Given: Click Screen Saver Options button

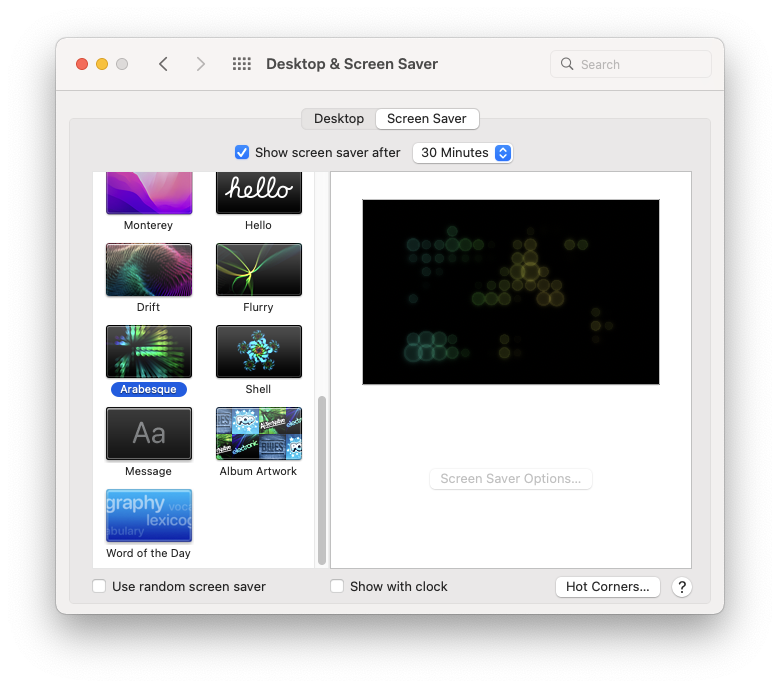Looking at the screenshot, I should (x=510, y=479).
